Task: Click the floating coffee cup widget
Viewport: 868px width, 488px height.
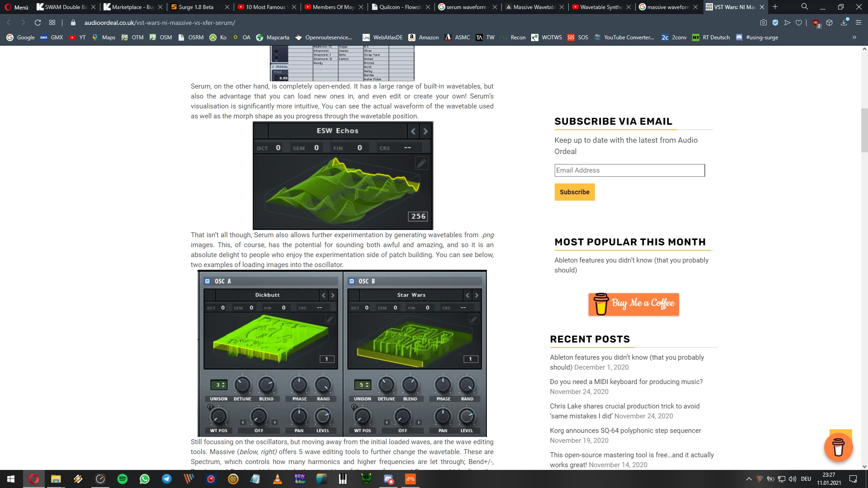Action: [839, 447]
